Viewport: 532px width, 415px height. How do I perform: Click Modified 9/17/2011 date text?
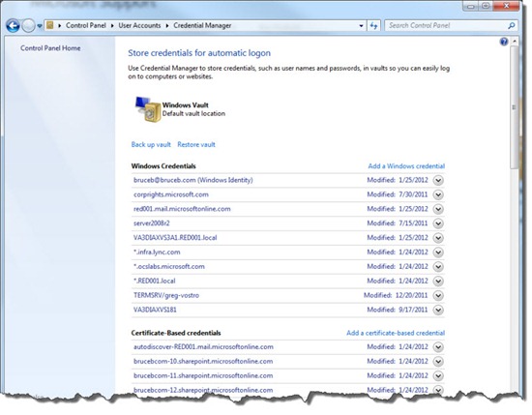[398, 310]
